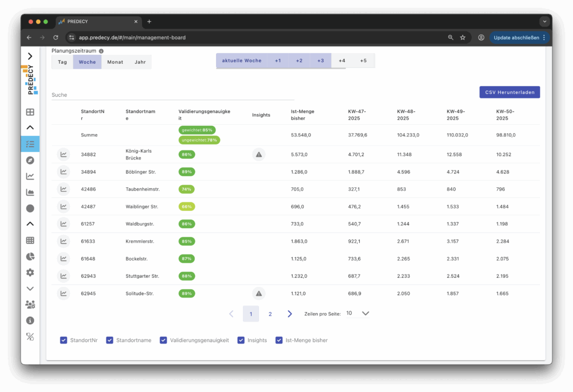Open the Zeilen pro Seite dropdown
The image size is (573, 392).
[358, 314]
